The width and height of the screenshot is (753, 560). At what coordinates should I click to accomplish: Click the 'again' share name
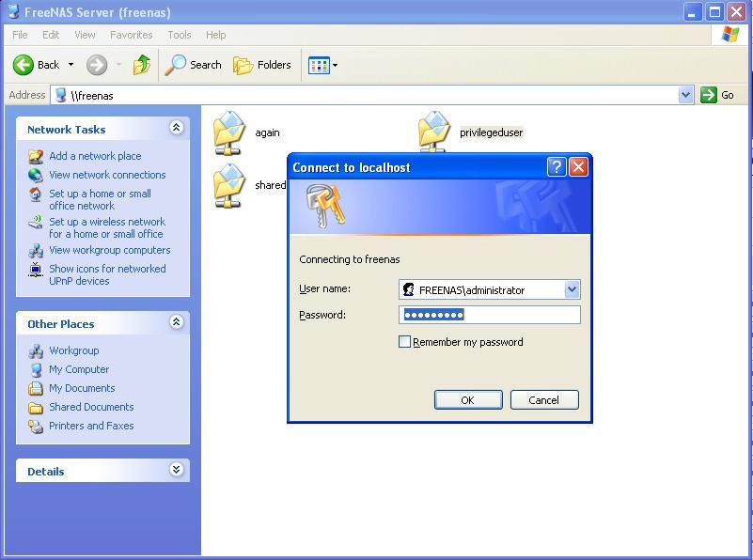tap(267, 132)
